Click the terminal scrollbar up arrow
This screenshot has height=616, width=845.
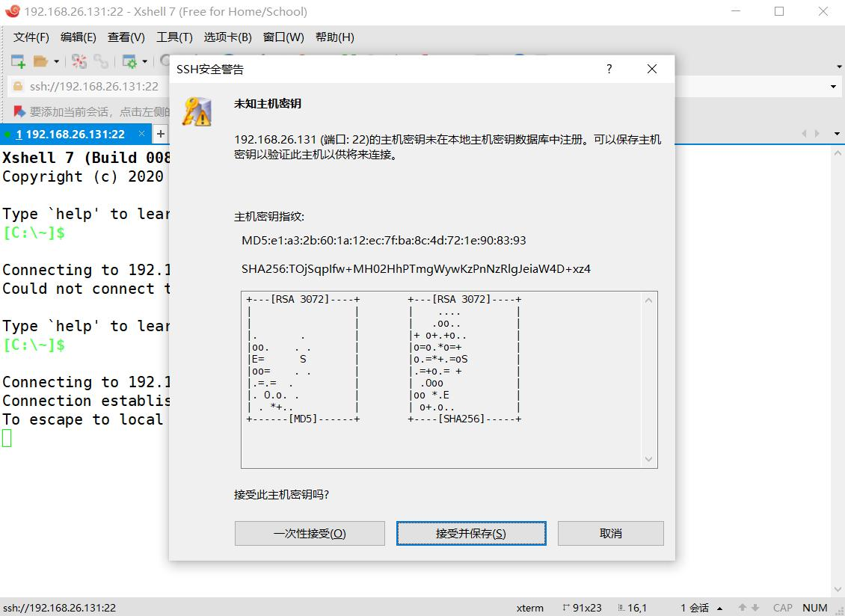838,153
